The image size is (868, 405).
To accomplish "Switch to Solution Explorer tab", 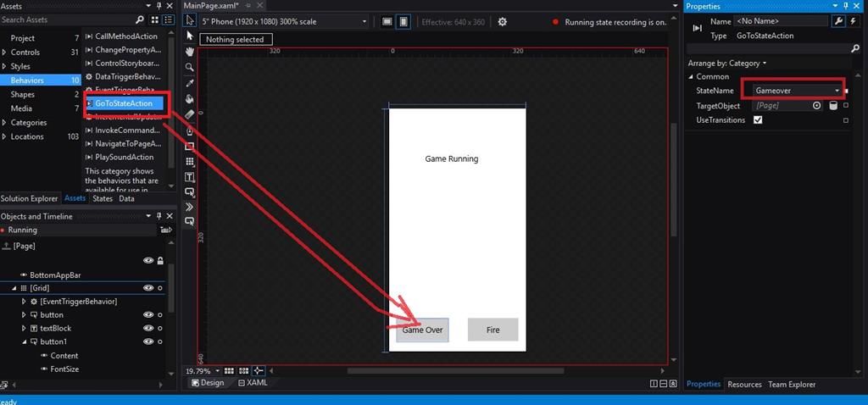I will pyautogui.click(x=29, y=198).
